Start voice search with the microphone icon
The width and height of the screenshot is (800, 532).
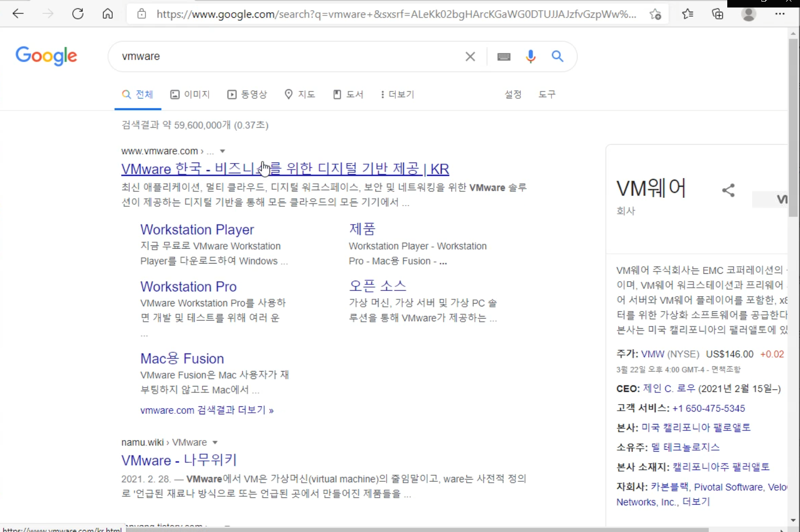tap(530, 57)
